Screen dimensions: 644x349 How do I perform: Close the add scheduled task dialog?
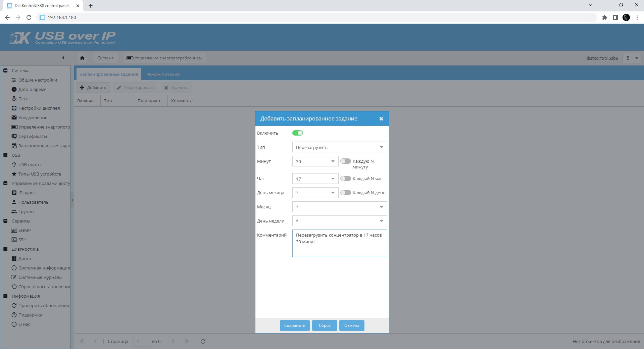(381, 119)
